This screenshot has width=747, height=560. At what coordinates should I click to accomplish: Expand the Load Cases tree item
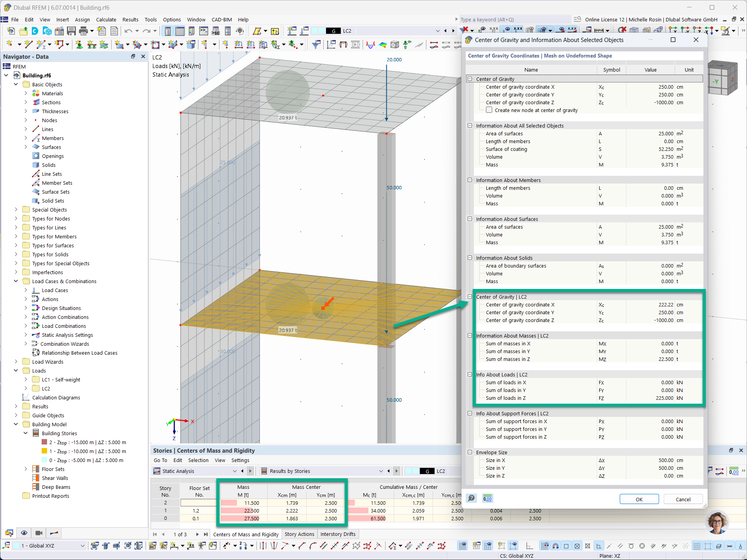click(x=26, y=290)
